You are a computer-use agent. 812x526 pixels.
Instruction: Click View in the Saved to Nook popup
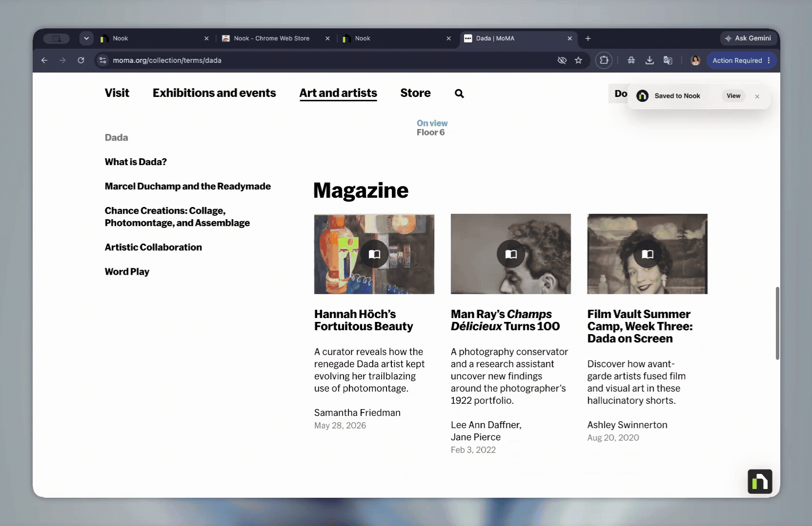coord(733,96)
